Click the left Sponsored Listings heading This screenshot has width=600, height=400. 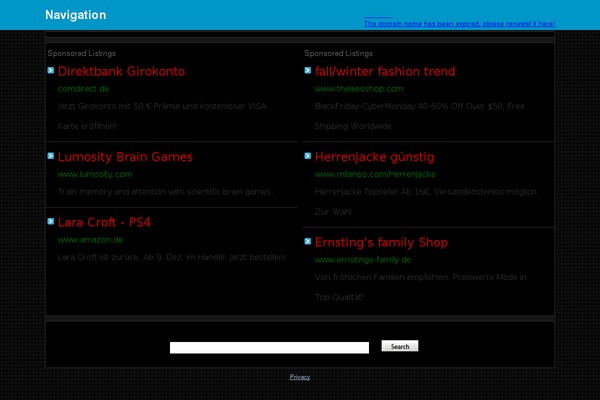[82, 54]
